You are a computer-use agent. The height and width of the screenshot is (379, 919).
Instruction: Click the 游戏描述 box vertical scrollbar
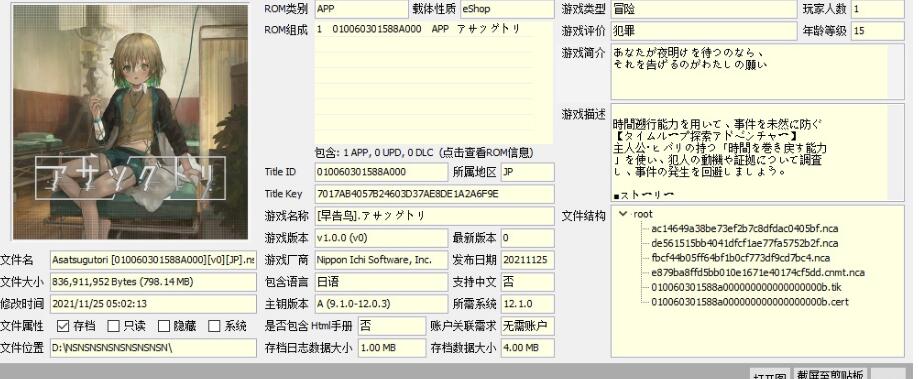pos(896,152)
